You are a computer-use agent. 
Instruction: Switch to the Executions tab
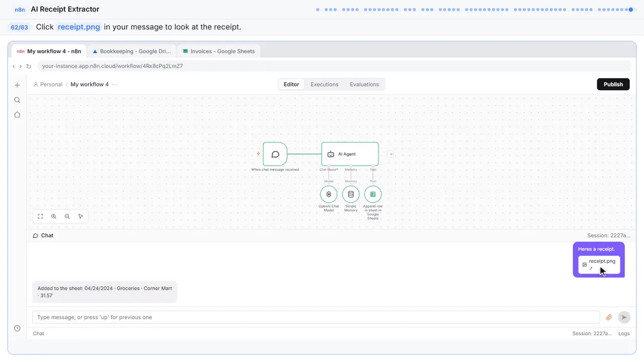coord(325,84)
